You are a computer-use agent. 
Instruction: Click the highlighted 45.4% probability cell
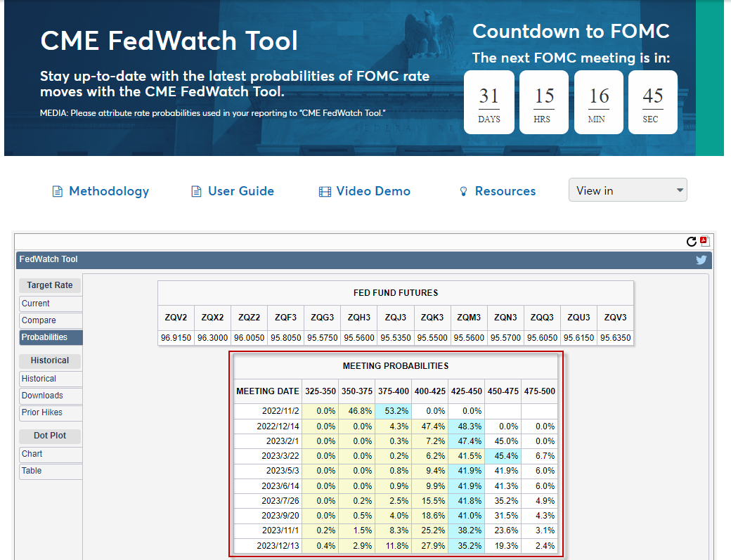(503, 456)
